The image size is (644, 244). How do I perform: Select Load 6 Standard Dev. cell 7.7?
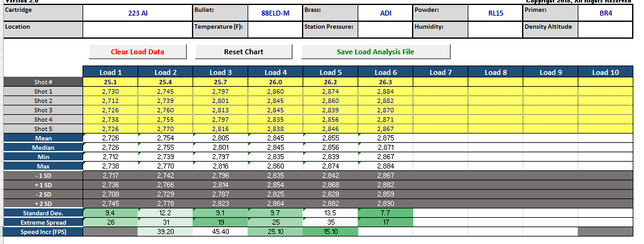pyautogui.click(x=386, y=213)
